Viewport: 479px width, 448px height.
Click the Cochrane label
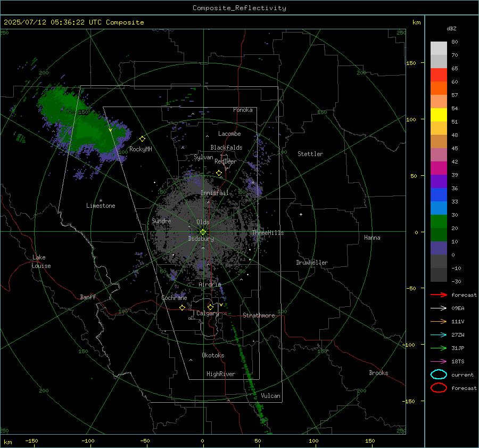(174, 298)
